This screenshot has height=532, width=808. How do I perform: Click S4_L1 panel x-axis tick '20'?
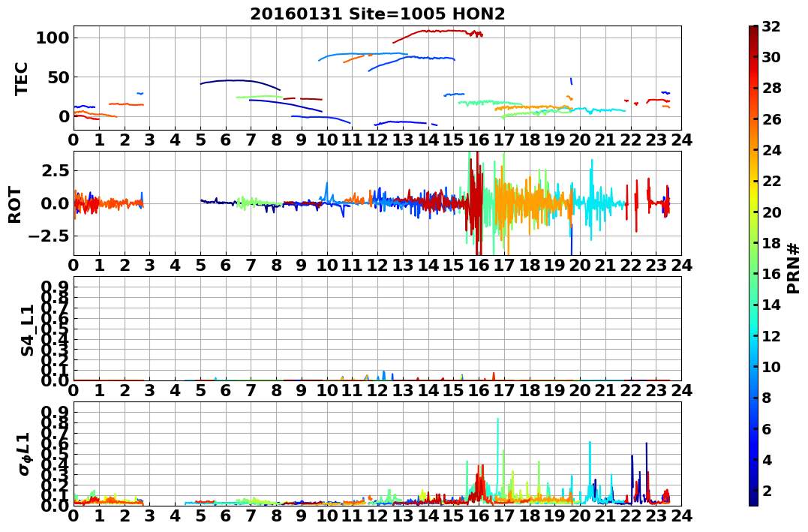point(580,390)
